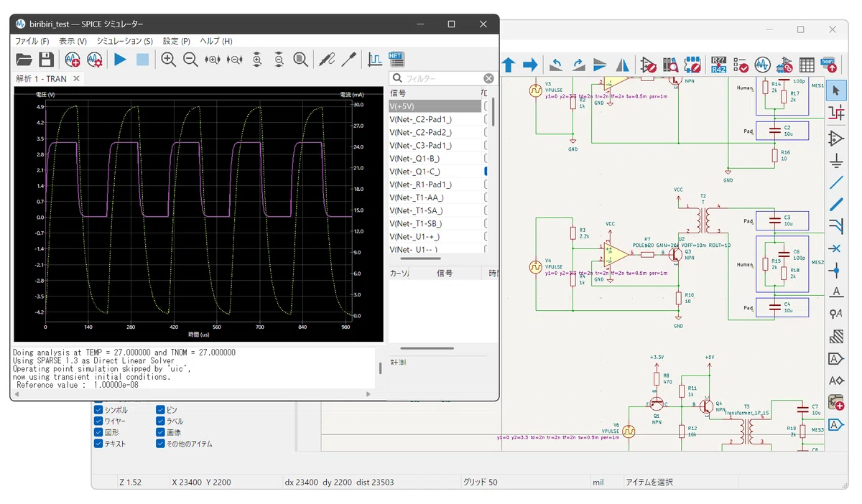Toggle the ラベル selection filter checkbox

tap(160, 421)
